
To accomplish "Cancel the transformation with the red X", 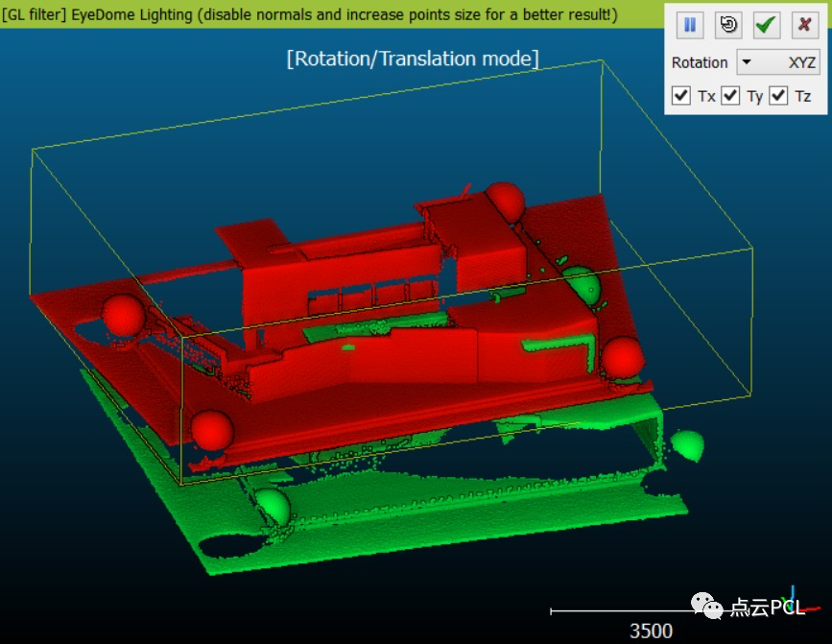I will pyautogui.click(x=804, y=24).
